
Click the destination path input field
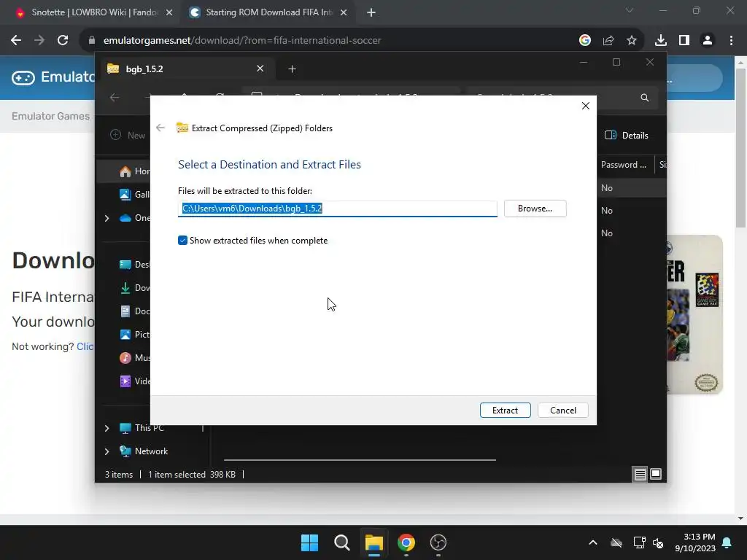337,209
